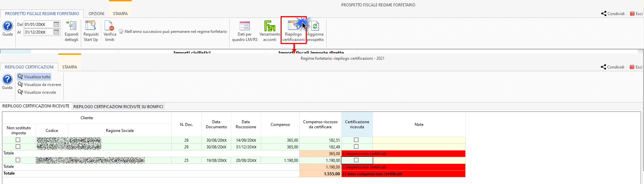644x184 pixels.
Task: Select RIEPILOGO CERTIFICAZIONI RICEVUTE tab
Action: pos(36,106)
